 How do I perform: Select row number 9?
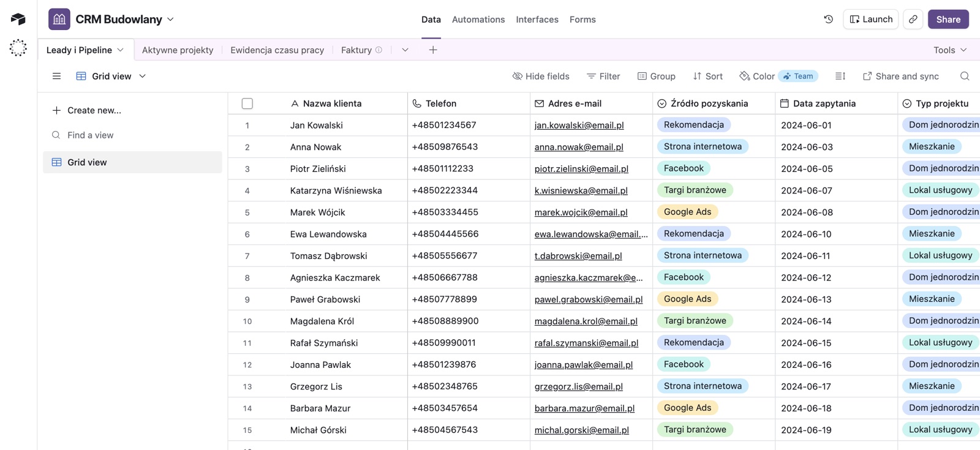pyautogui.click(x=247, y=299)
